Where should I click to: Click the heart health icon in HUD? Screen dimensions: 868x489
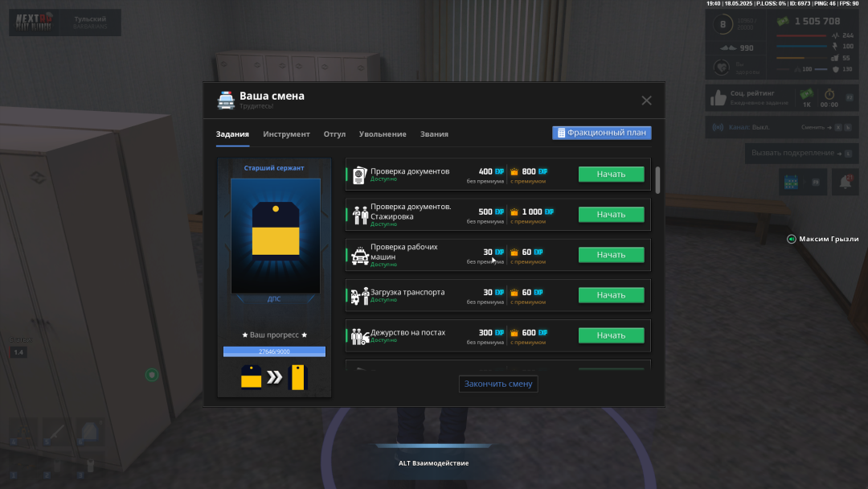coord(721,68)
